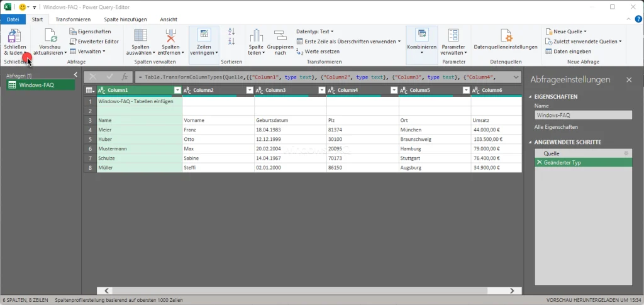This screenshot has height=305, width=644.
Task: Open the Column2 filter dropdown
Action: (x=249, y=91)
